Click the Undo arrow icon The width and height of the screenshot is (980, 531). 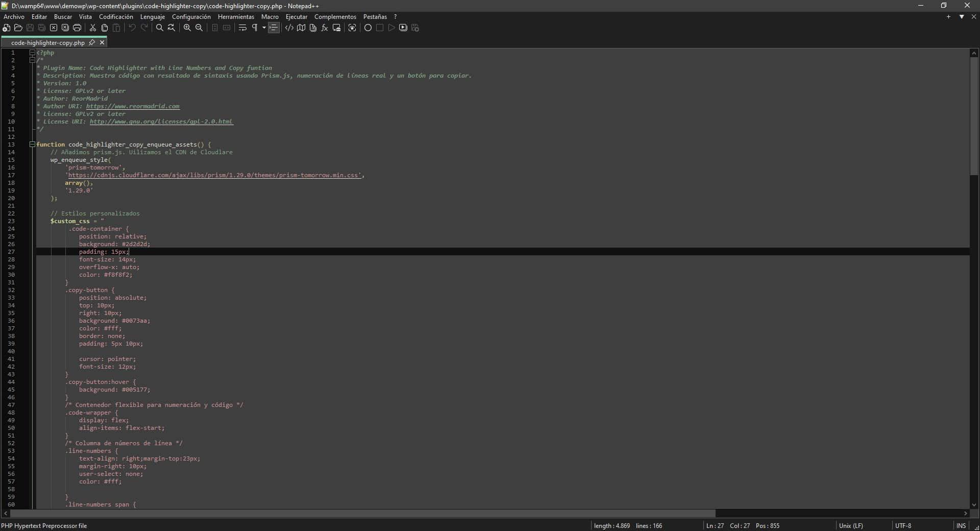(x=132, y=28)
